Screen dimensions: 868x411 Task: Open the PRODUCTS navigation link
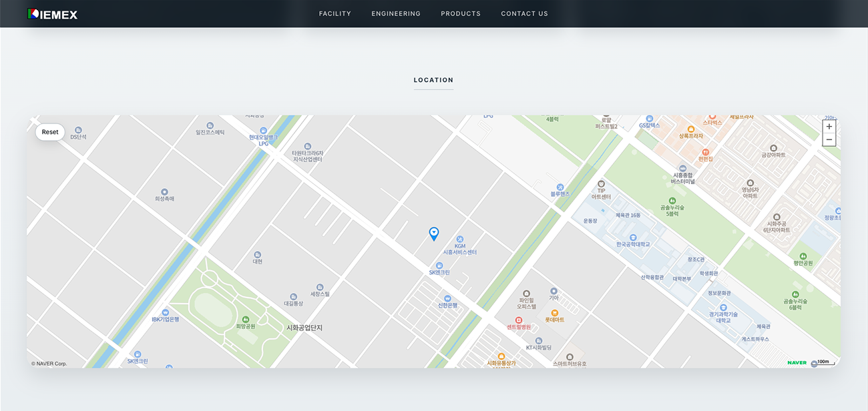point(461,14)
